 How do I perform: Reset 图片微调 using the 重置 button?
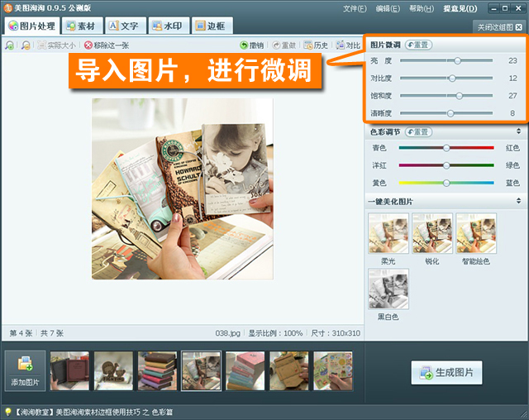pos(417,45)
